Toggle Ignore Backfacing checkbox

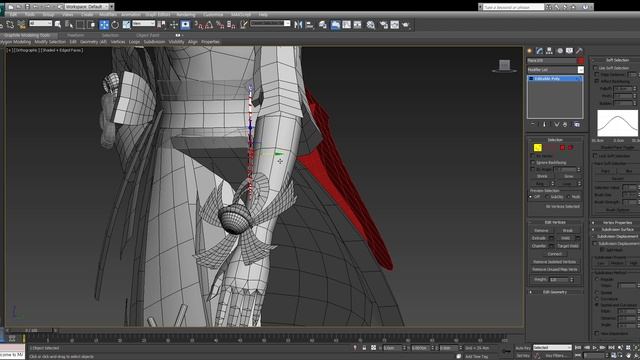(532, 162)
